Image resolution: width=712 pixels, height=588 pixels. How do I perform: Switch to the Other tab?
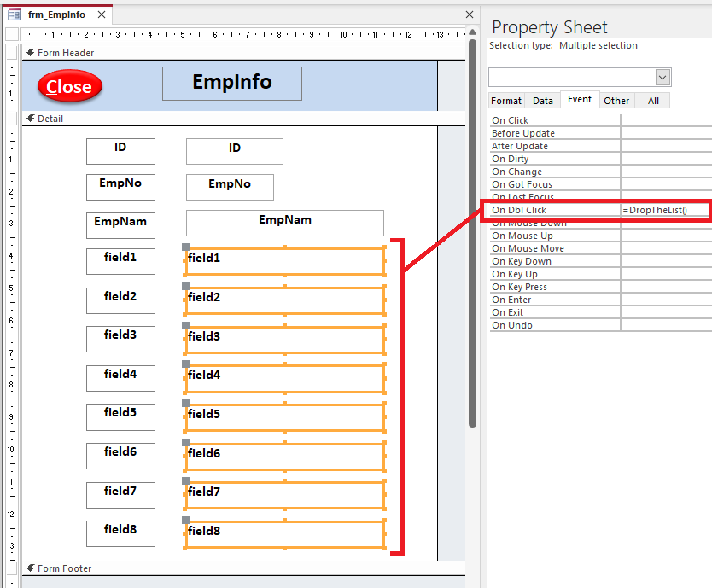point(616,101)
